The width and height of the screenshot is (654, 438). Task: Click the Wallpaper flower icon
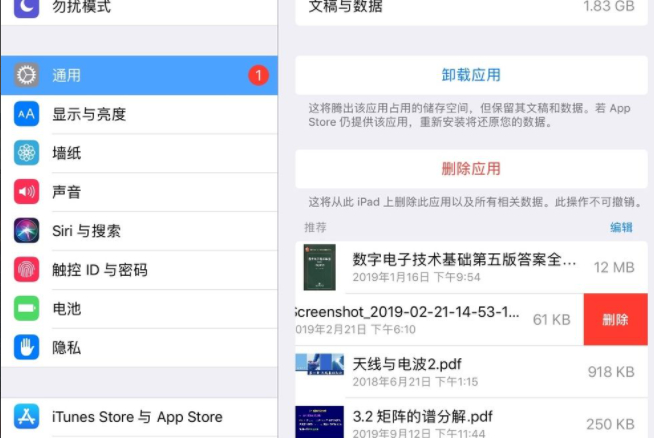tap(26, 153)
